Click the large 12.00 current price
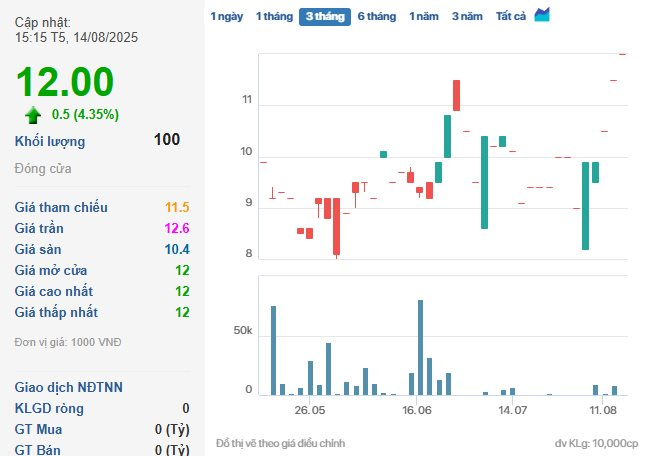 click(x=65, y=82)
